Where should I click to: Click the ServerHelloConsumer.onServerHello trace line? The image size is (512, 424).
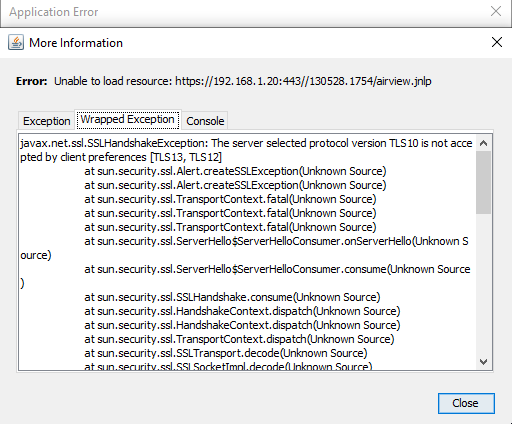[x=244, y=248]
